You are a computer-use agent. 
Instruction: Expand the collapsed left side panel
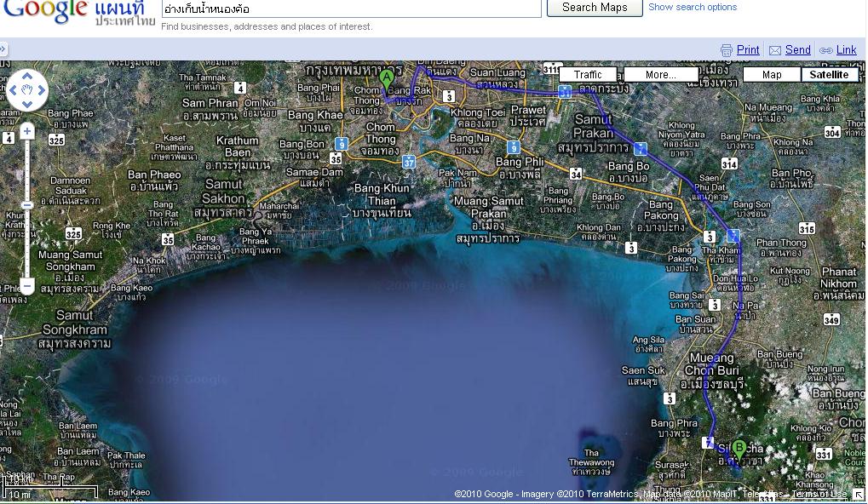[3, 49]
